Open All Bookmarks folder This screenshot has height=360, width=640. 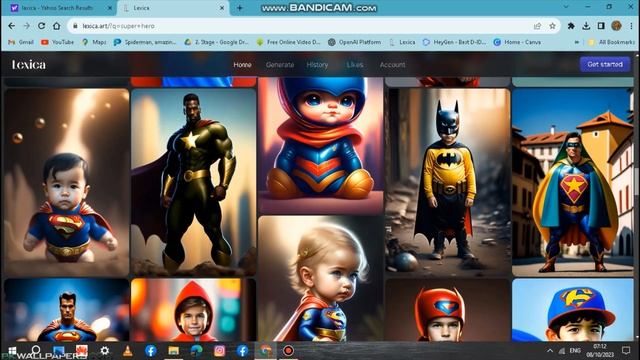pyautogui.click(x=611, y=42)
